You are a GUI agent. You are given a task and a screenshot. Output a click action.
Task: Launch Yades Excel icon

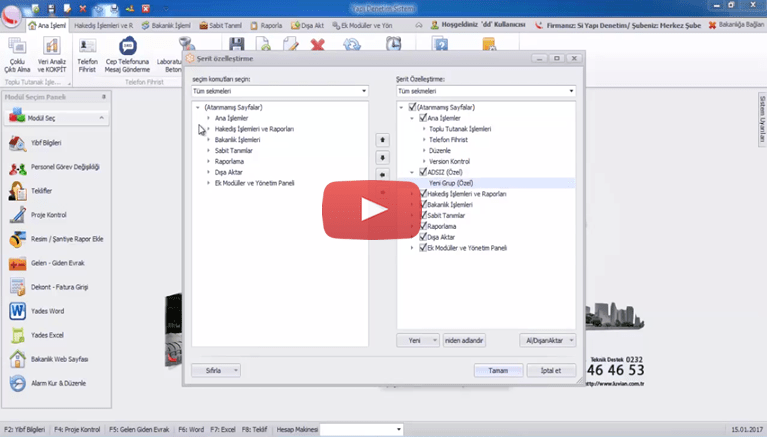[17, 335]
